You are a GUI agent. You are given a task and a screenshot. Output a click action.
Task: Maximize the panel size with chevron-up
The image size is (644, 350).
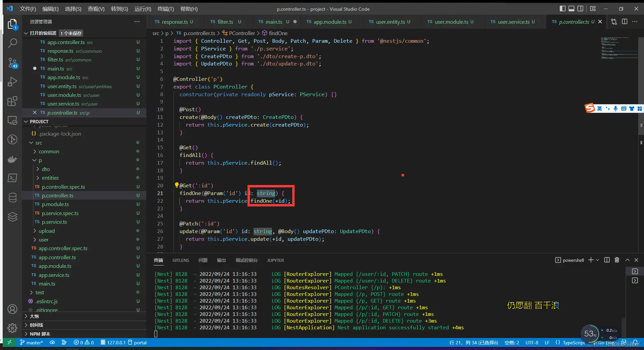(627, 260)
